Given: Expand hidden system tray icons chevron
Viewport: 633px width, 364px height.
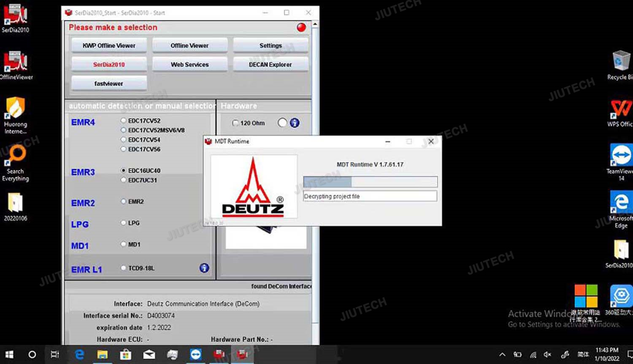Looking at the screenshot, I should (502, 355).
